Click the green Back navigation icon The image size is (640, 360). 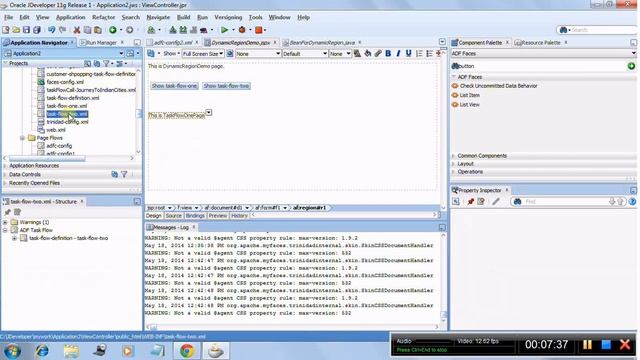pos(113,30)
